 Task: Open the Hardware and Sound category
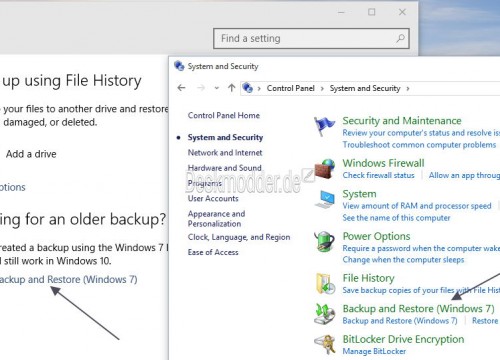click(224, 168)
